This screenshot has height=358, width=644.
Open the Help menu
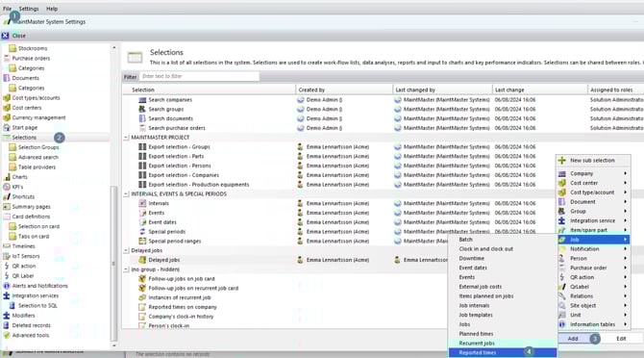click(52, 9)
